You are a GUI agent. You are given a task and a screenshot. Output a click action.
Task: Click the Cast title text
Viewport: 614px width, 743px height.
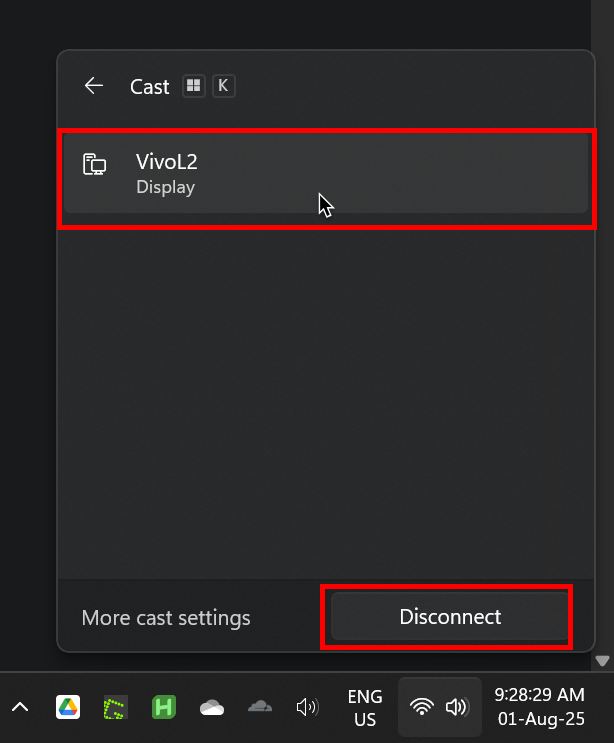(x=150, y=87)
